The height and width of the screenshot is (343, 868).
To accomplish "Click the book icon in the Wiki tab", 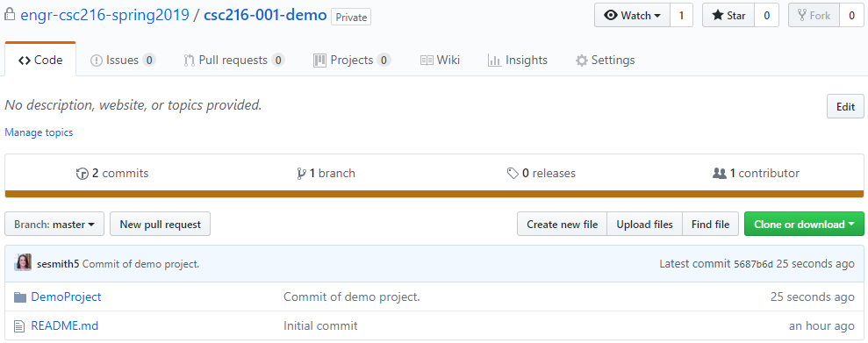I will click(x=427, y=61).
